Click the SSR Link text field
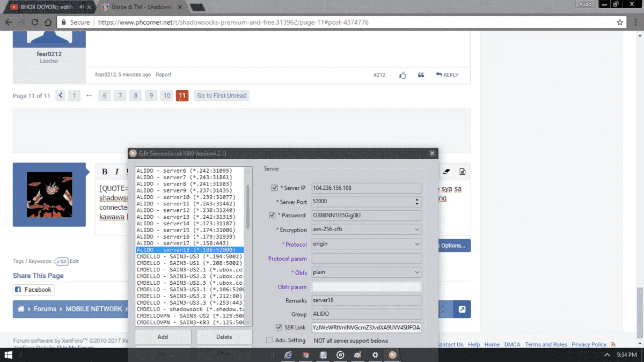This screenshot has height=362, width=644. point(367,327)
